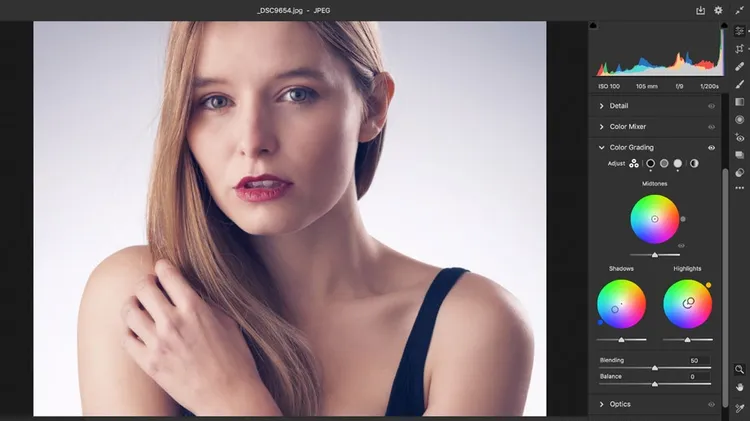Switch Color Grading to Highlights only view
This screenshot has width=750, height=421.
coord(678,164)
